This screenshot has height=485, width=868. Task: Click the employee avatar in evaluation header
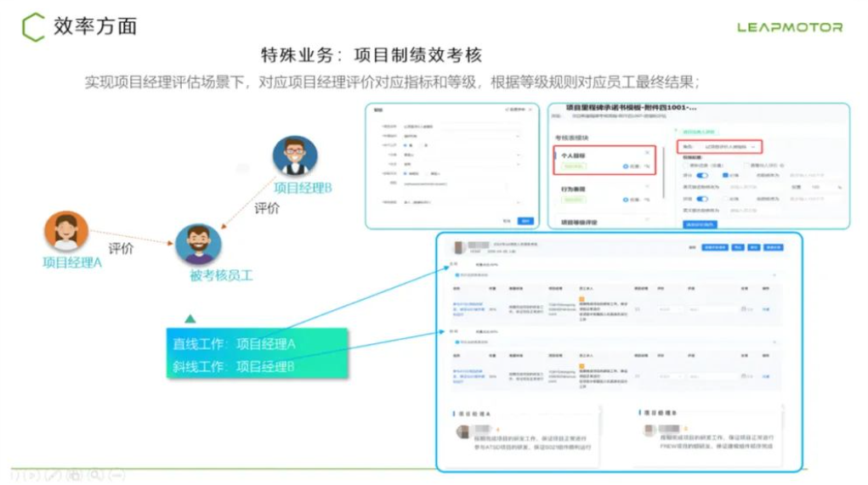pyautogui.click(x=458, y=247)
